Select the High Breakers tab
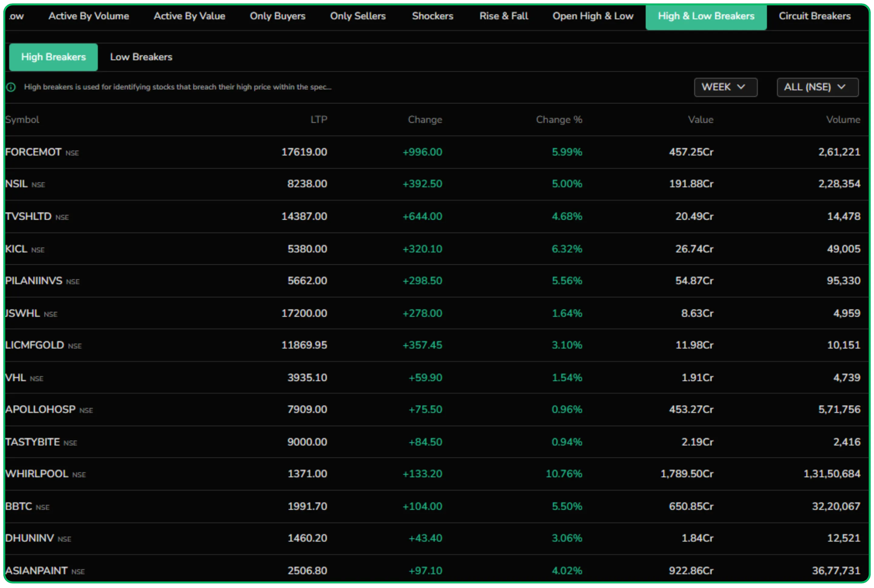 click(53, 57)
